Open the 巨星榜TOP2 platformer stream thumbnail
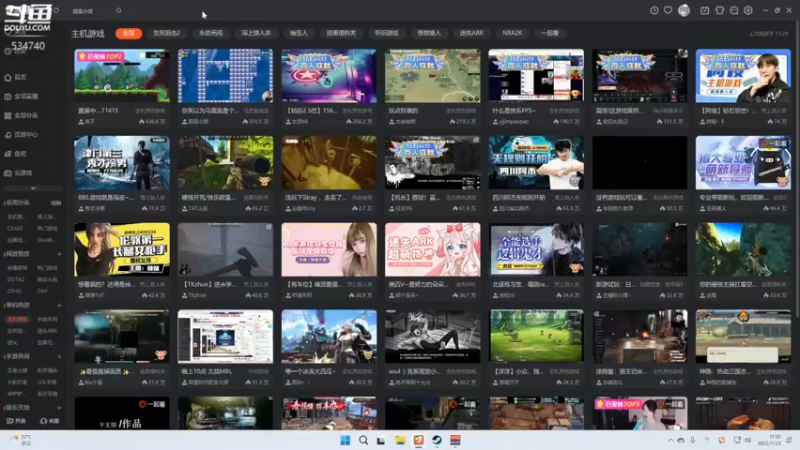Viewport: 800px width, 450px height. 122,76
